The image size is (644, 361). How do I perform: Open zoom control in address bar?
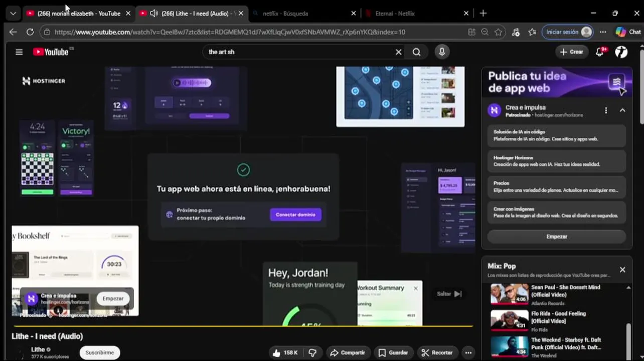[x=485, y=32]
